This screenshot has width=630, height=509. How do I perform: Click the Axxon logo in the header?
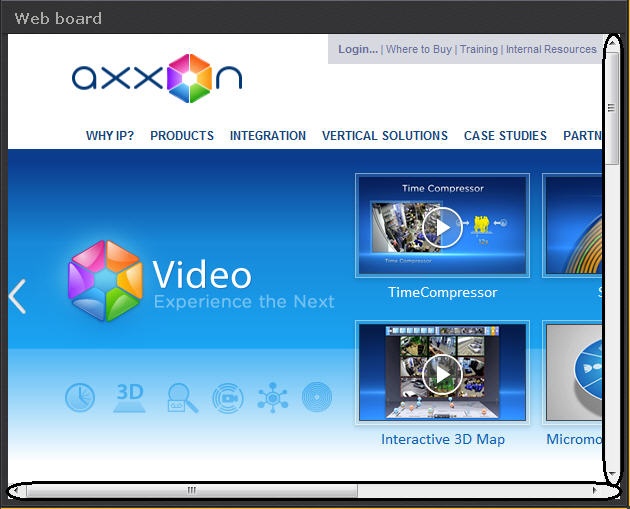(157, 78)
